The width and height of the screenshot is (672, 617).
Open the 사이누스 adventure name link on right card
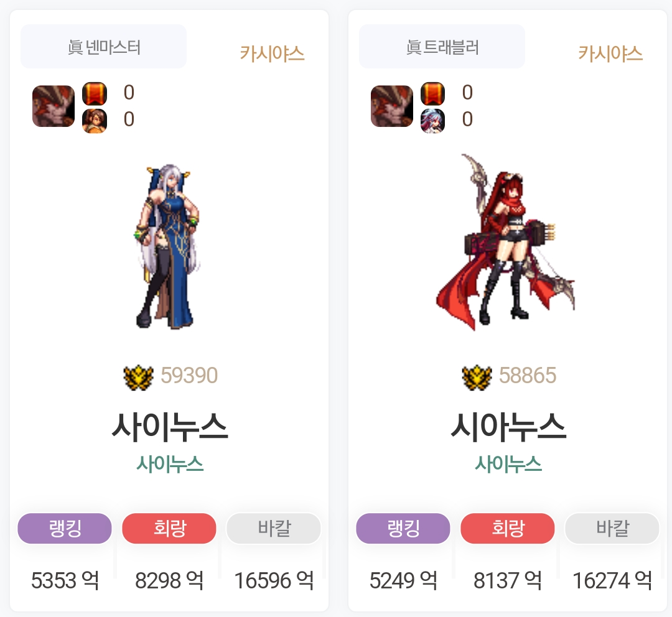pyautogui.click(x=508, y=464)
